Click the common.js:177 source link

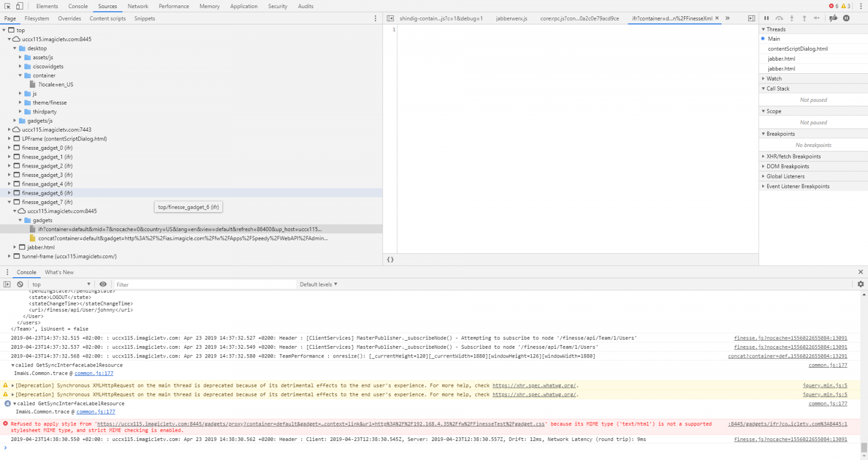(x=94, y=373)
